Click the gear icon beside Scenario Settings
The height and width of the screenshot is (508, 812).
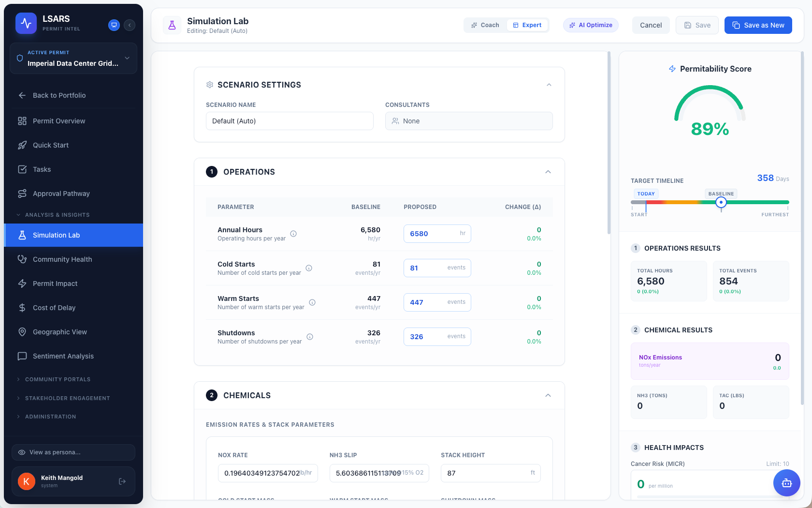coord(210,85)
